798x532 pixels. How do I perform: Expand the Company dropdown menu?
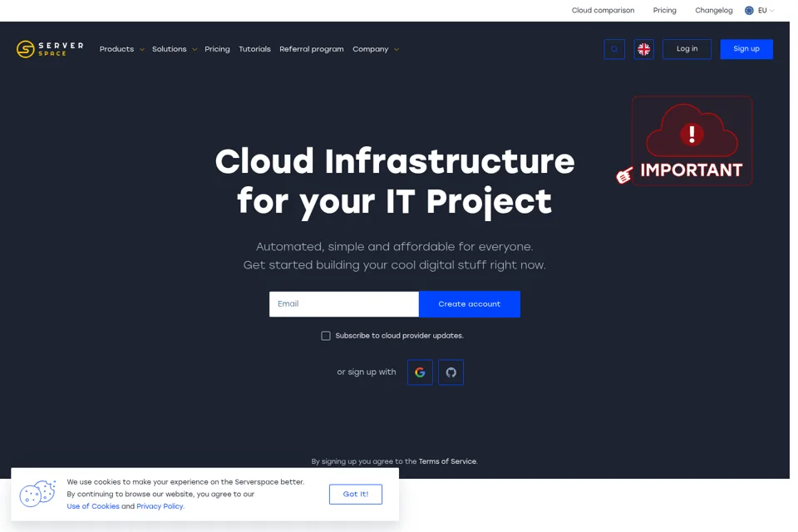376,49
